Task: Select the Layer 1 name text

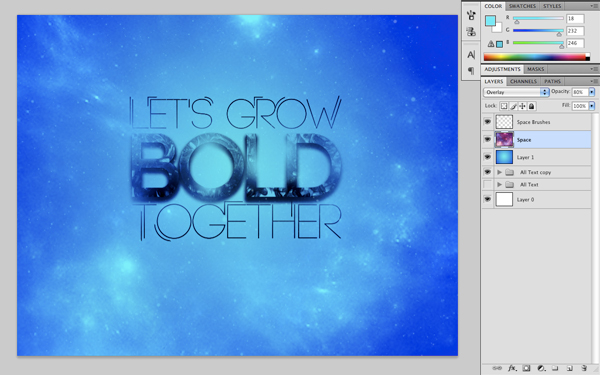Action: click(525, 158)
